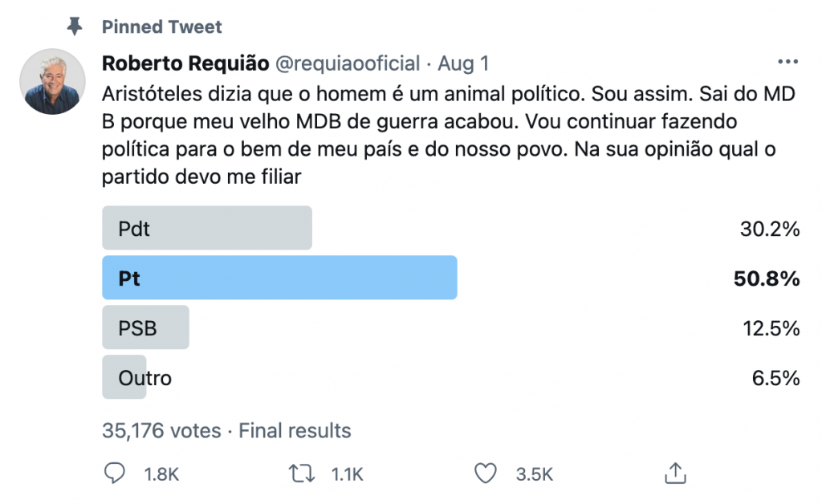822x504 pixels.
Task: Click the retweet arrows icon
Action: 300,474
